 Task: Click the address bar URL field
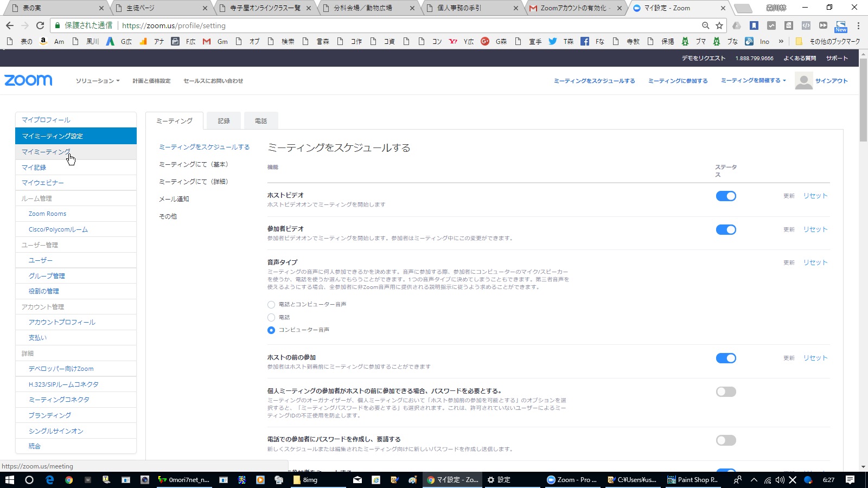(x=407, y=25)
